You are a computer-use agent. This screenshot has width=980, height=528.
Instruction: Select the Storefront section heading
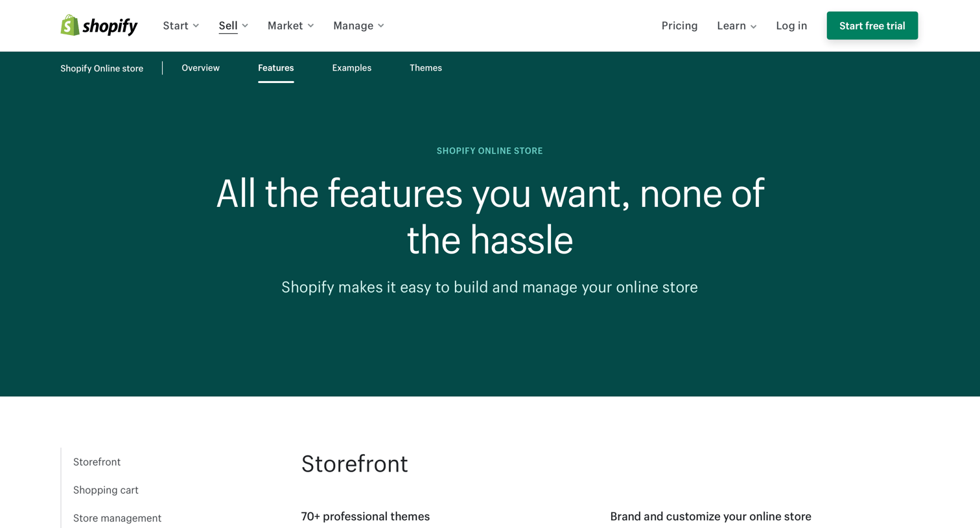click(x=355, y=464)
